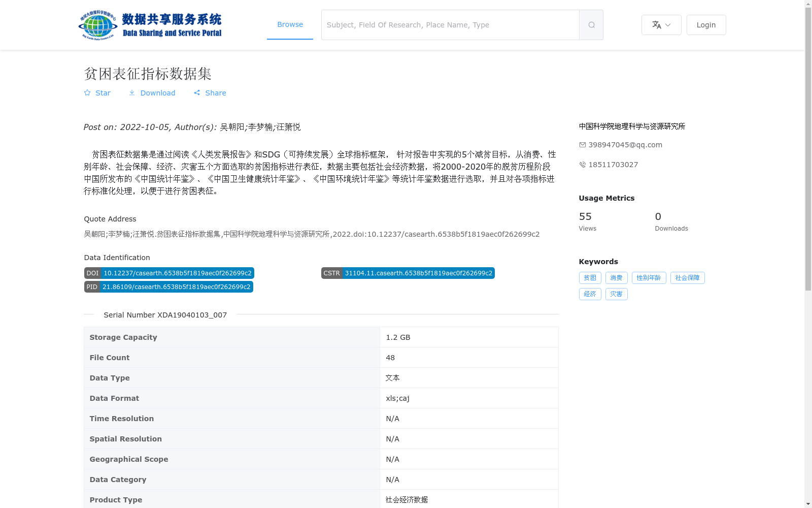
Task: Click the email icon beside 398947045@qq.com
Action: pyautogui.click(x=582, y=145)
